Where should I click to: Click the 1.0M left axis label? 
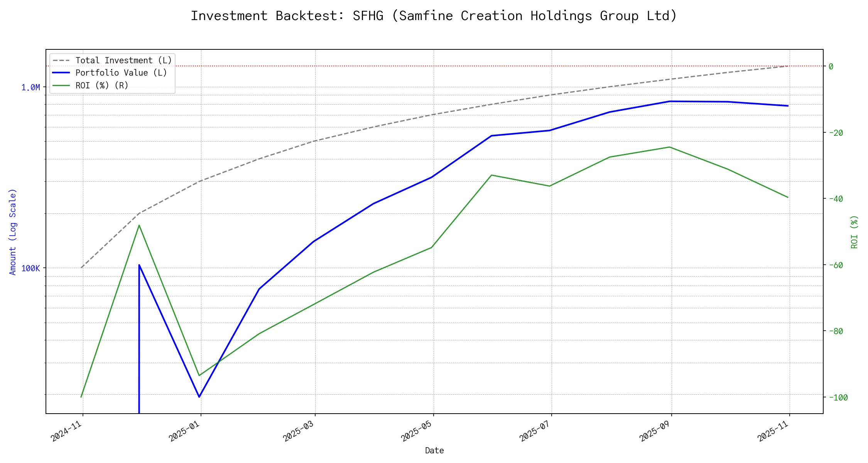[30, 88]
